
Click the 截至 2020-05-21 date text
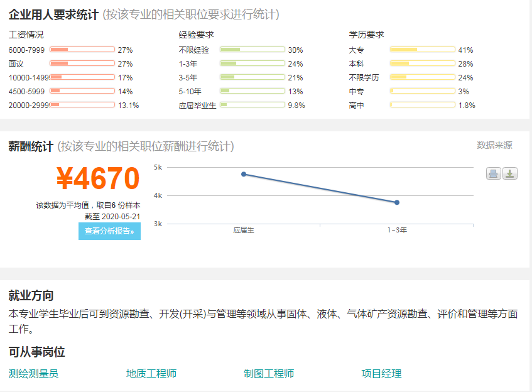point(112,217)
